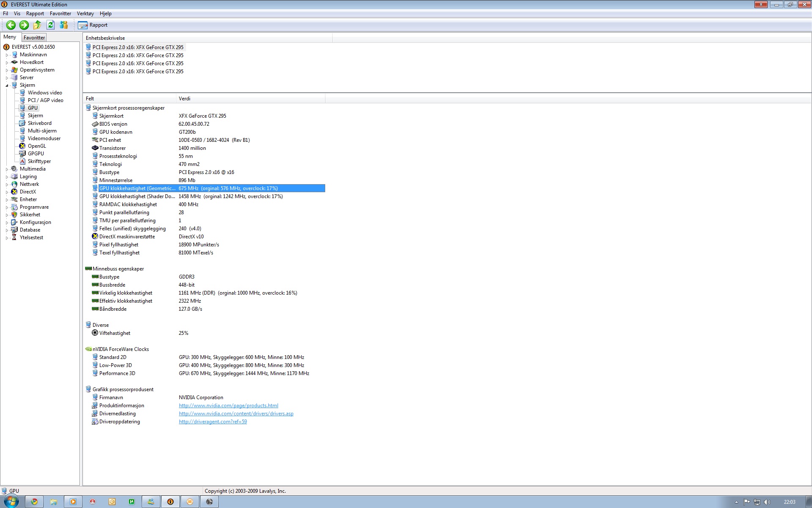Select the GPU klokkehastighet (Shader Do... row
This screenshot has height=508, width=812.
click(x=208, y=196)
